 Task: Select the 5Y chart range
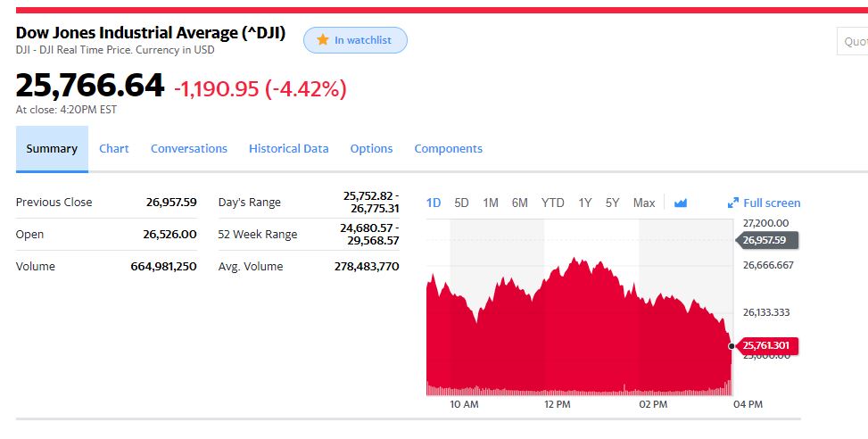point(613,203)
